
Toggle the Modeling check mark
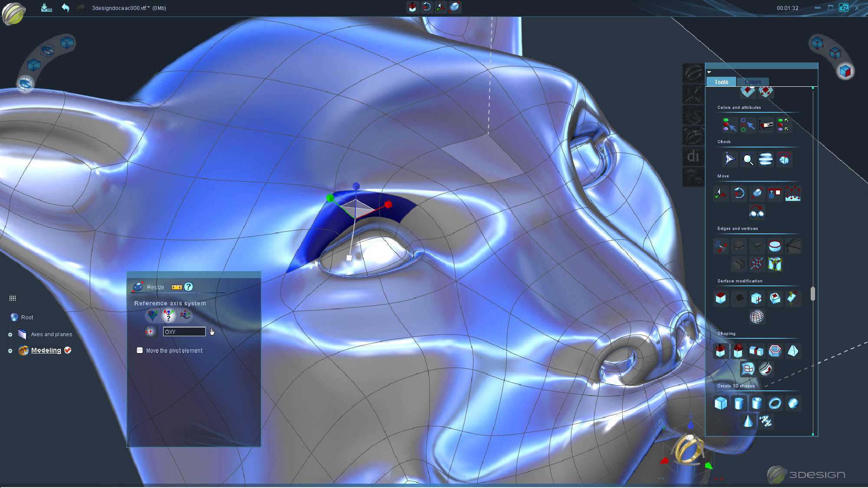[68, 350]
